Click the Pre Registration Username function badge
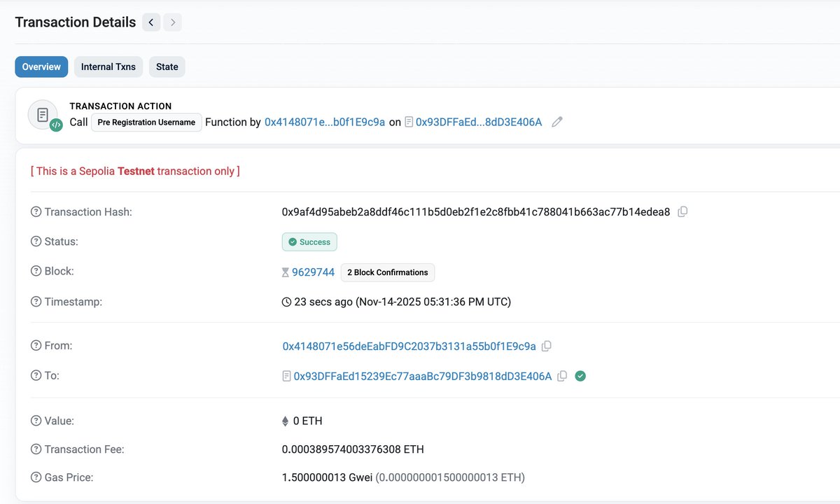This screenshot has width=840, height=504. point(146,122)
